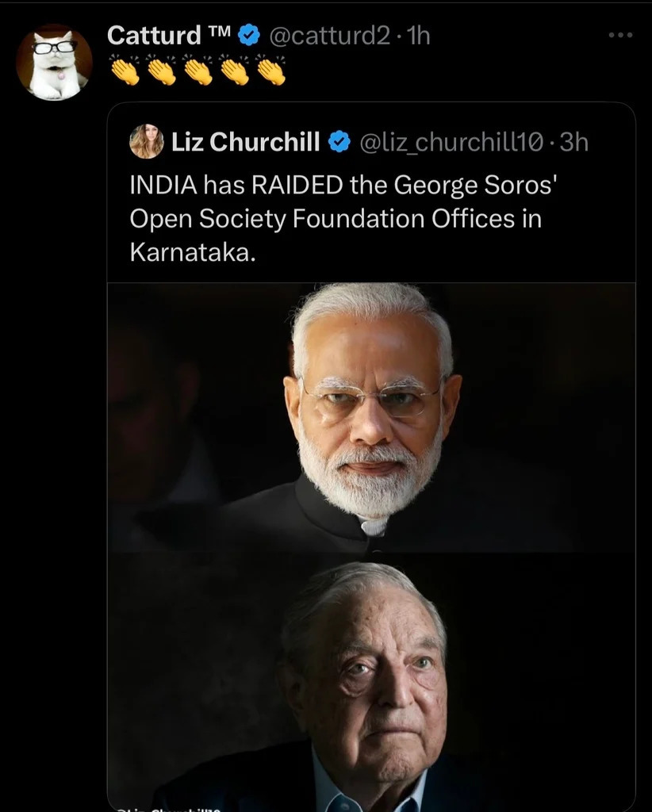Click the 3h timestamp on quoted tweet

[x=573, y=142]
